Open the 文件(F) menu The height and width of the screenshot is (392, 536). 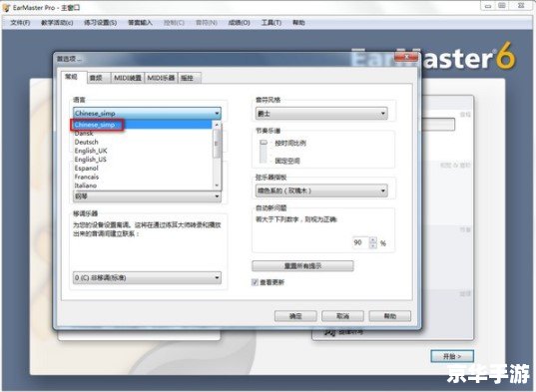coord(20,23)
